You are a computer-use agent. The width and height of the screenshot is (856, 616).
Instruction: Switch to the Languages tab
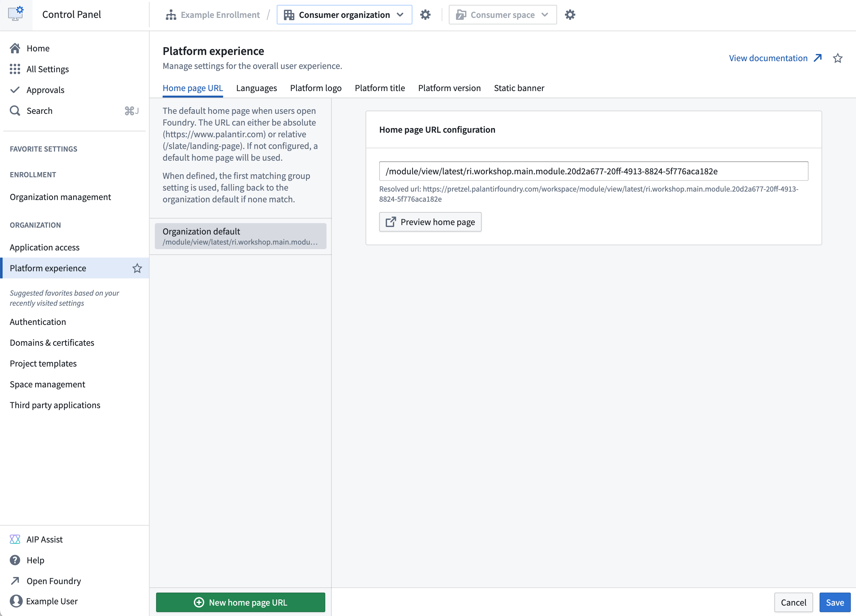point(256,88)
